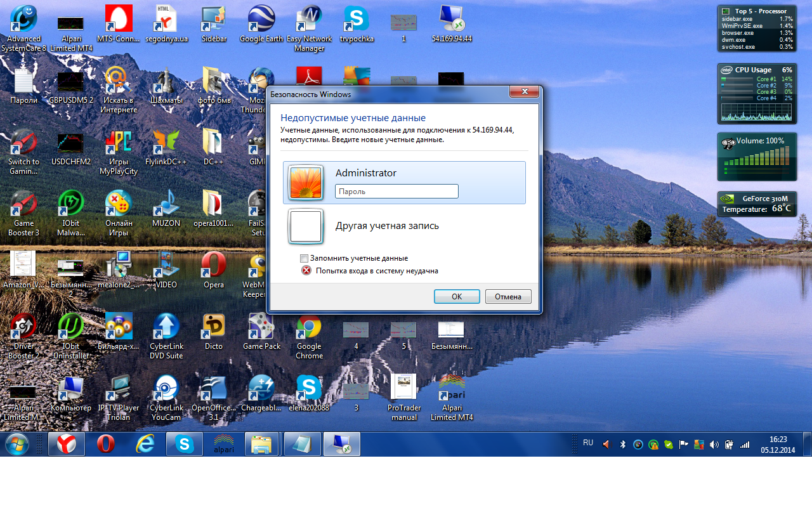
Task: Launch the Шахматы chess game
Action: tap(166, 86)
